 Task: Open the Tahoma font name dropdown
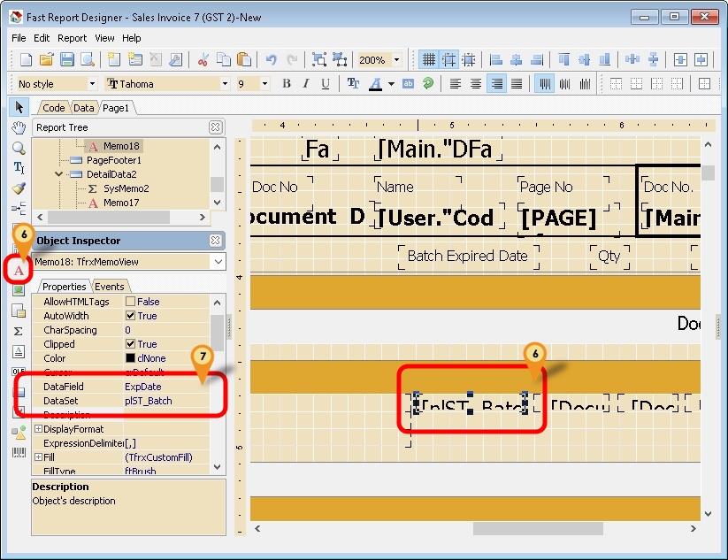point(226,84)
